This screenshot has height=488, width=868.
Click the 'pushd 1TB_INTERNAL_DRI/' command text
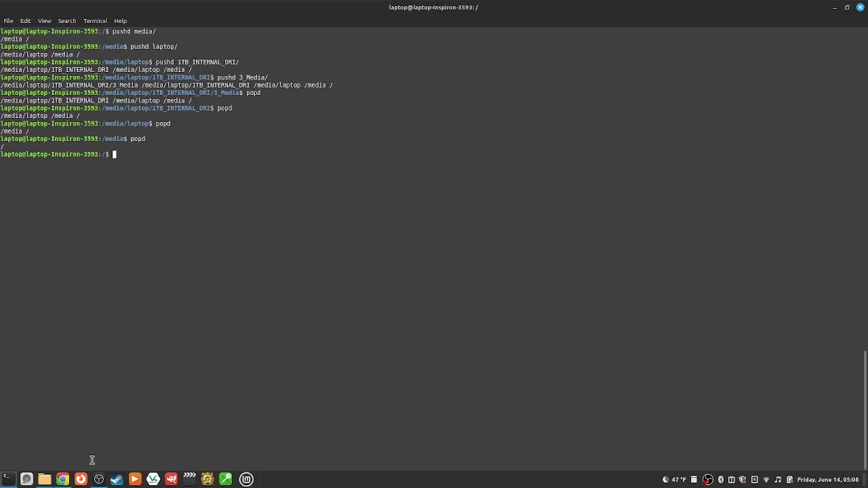197,62
